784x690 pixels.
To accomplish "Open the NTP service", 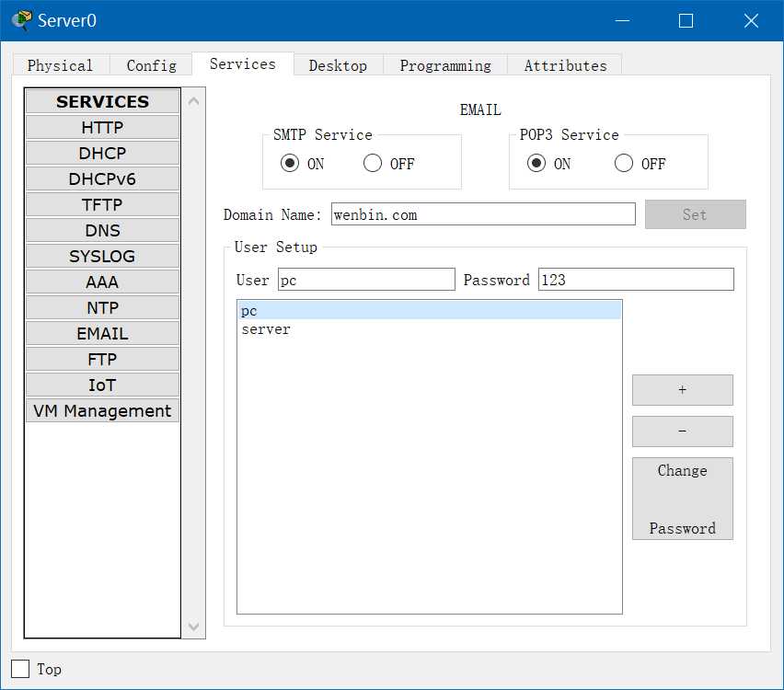I will pos(102,307).
